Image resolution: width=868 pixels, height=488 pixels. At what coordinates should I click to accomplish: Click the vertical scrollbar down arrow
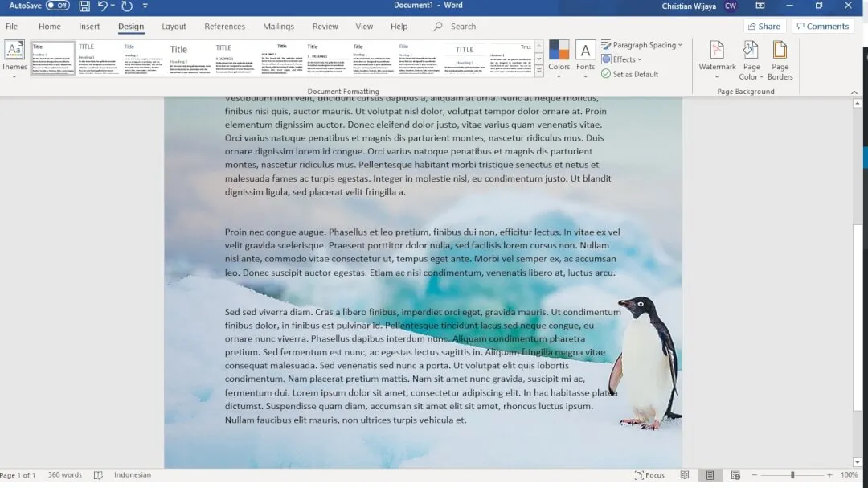pyautogui.click(x=857, y=462)
